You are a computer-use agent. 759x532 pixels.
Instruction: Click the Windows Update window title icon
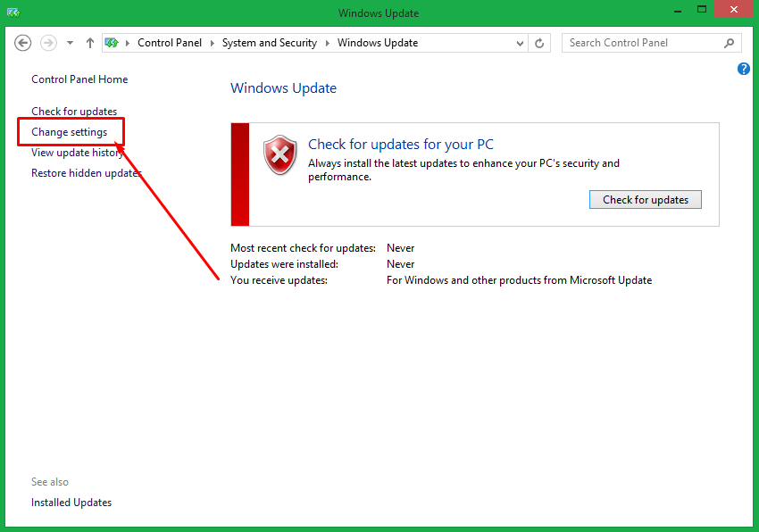[x=13, y=12]
